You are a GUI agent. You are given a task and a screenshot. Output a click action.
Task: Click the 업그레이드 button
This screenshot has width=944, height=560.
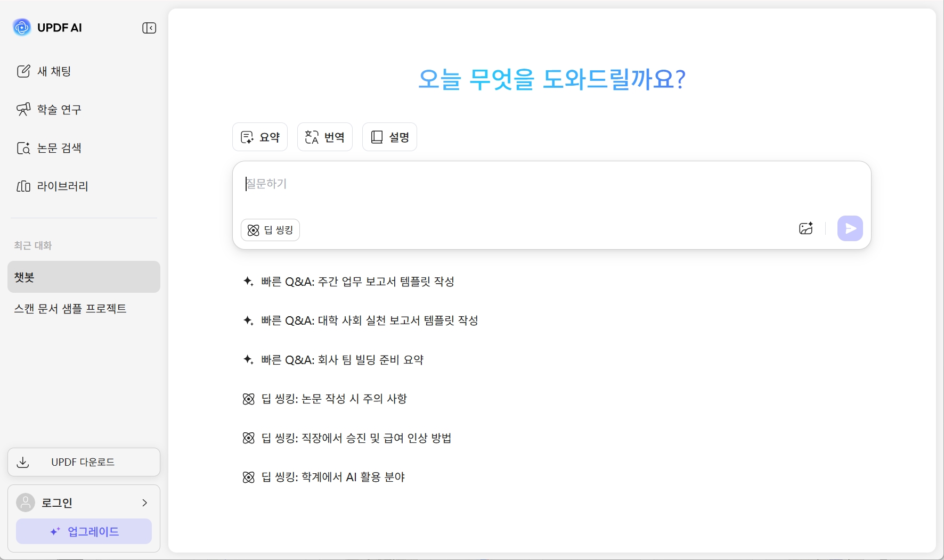coord(84,531)
